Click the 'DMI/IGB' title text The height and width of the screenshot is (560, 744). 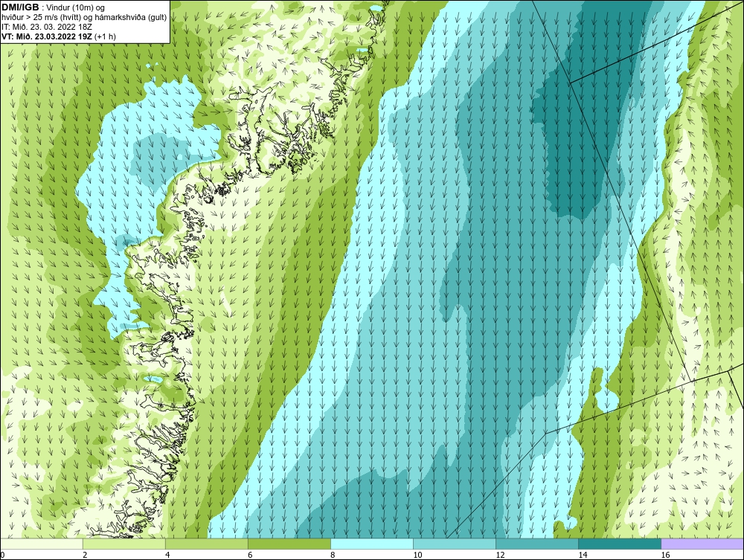click(20, 7)
